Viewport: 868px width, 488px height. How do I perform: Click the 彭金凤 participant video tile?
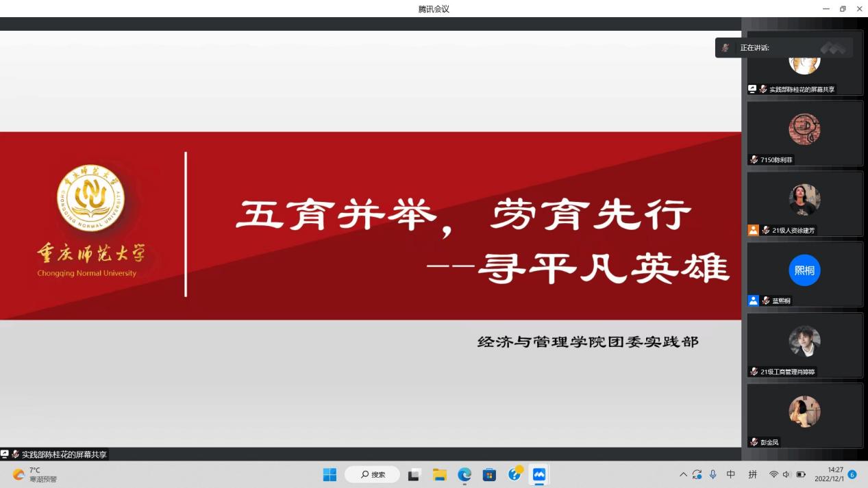coord(804,415)
